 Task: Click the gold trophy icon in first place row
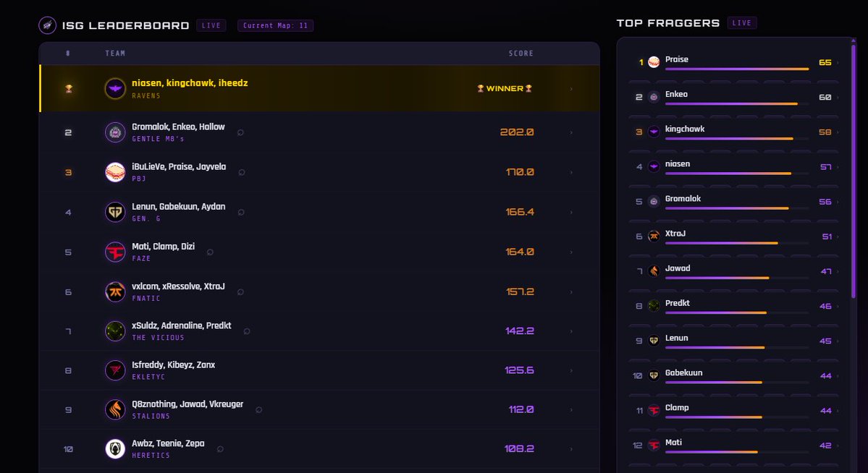click(x=69, y=88)
